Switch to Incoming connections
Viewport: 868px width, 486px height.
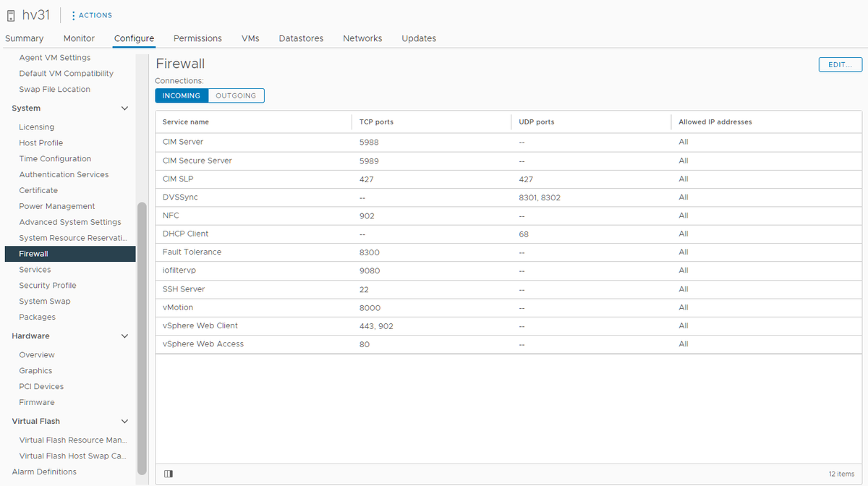(182, 95)
